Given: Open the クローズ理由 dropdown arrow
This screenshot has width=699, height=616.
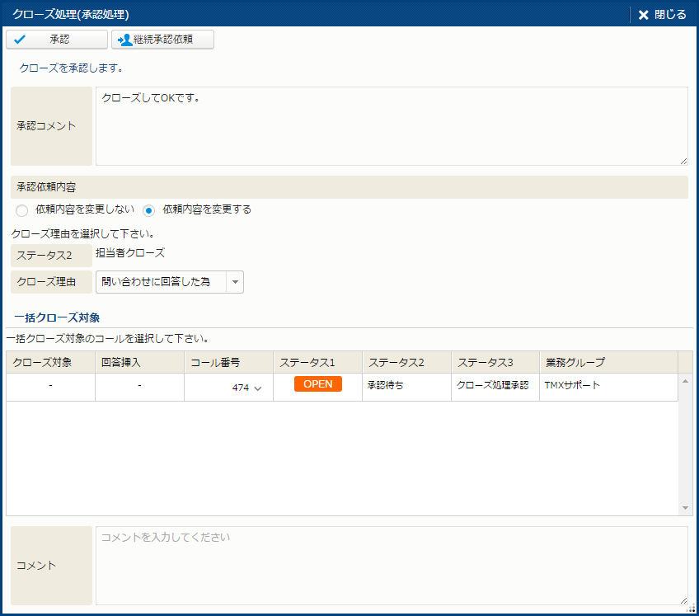Looking at the screenshot, I should click(235, 282).
